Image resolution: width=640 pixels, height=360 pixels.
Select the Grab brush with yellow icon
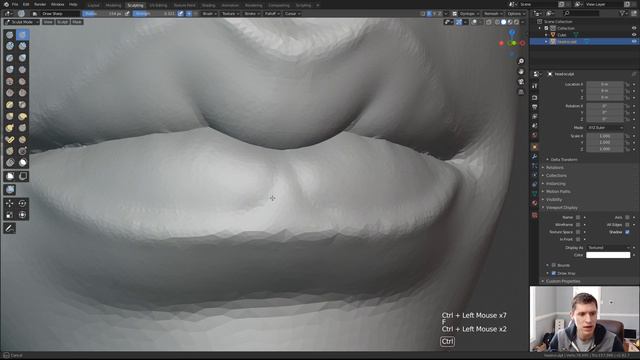[x=10, y=116]
